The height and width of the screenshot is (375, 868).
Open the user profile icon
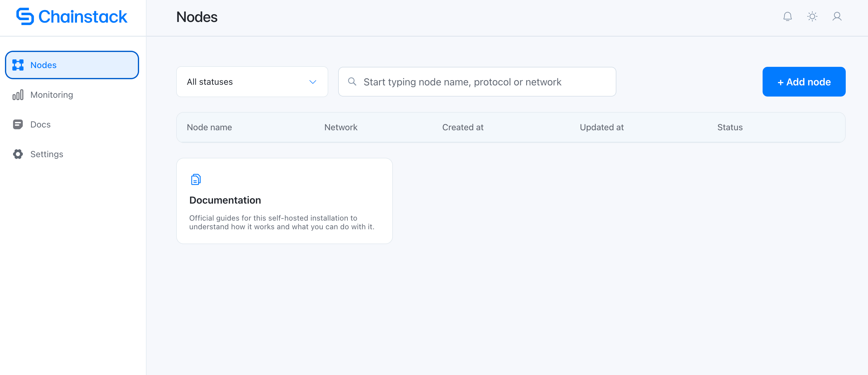[837, 16]
